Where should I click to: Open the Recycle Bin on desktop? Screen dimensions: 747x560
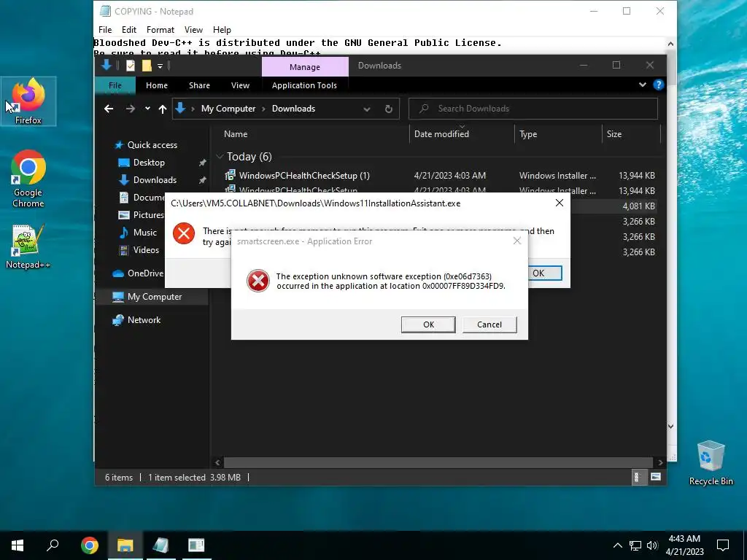coord(711,463)
